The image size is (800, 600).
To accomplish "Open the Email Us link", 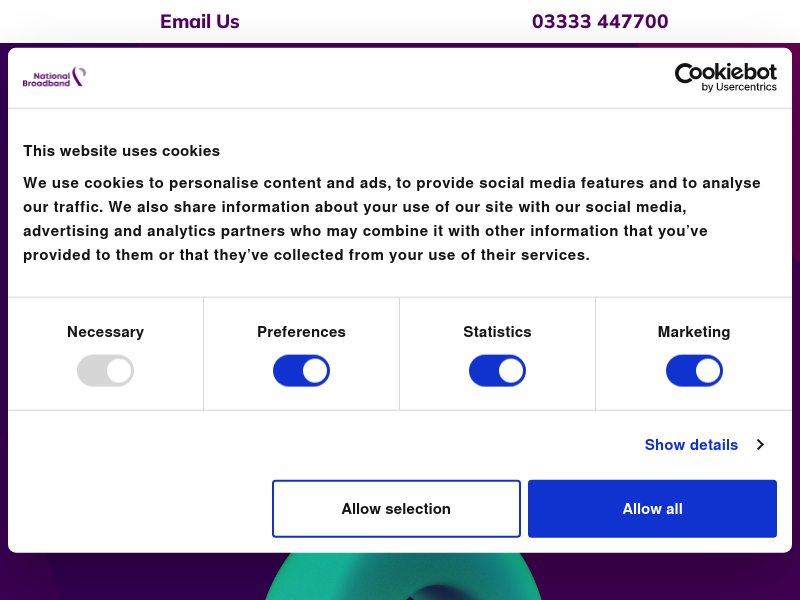I will [x=200, y=21].
